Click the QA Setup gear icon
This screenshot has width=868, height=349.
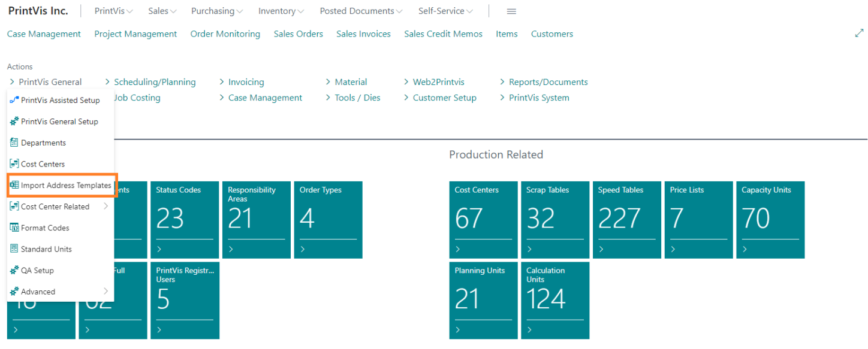14,271
